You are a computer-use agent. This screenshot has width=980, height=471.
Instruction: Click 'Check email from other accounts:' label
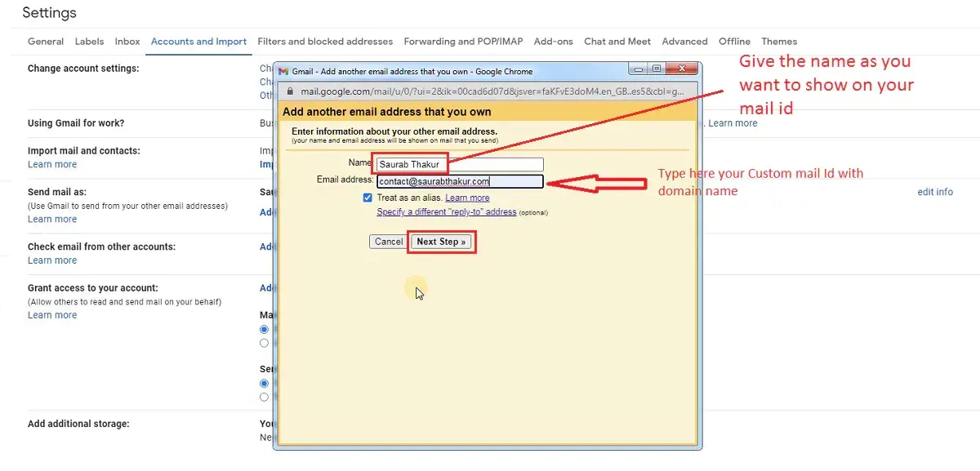[x=101, y=247]
